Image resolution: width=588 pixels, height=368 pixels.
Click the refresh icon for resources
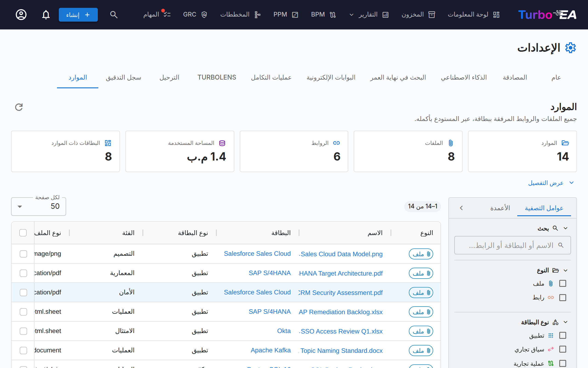pyautogui.click(x=19, y=107)
